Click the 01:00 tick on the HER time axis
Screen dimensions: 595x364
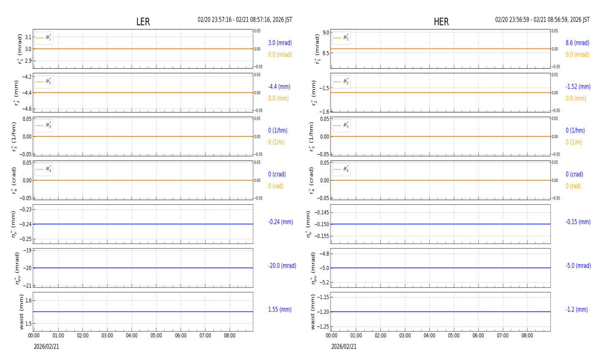tap(356, 336)
